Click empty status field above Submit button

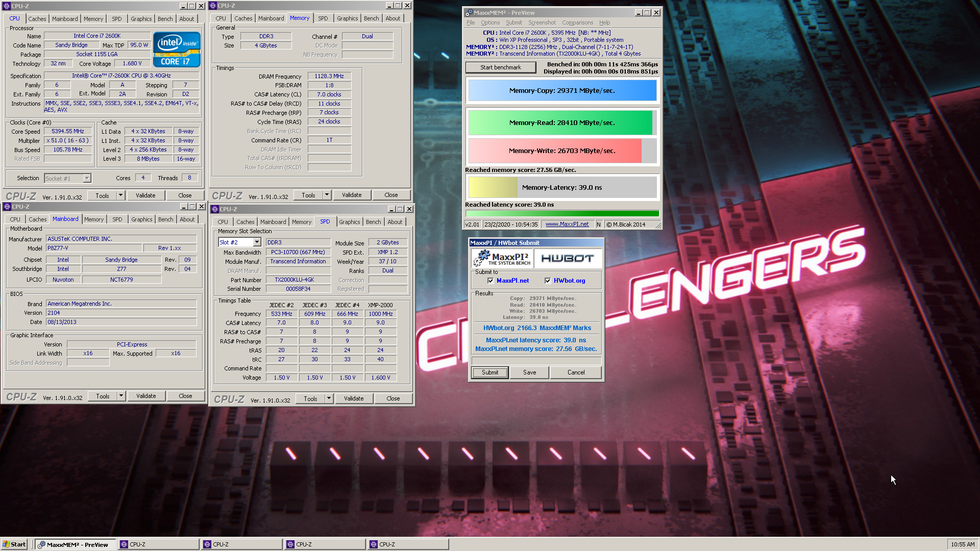click(536, 360)
